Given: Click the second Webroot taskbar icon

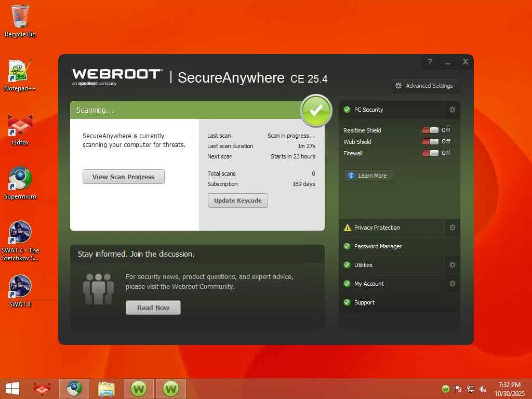Looking at the screenshot, I should 171,389.
